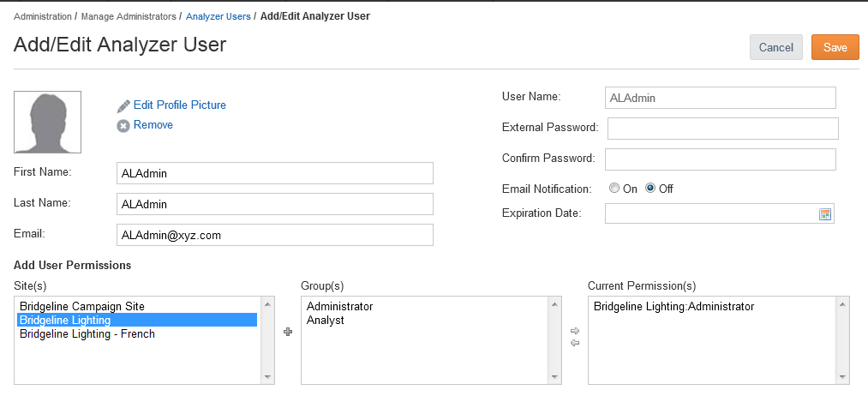The height and width of the screenshot is (396, 868).
Task: Click the right arrow to add permission
Action: point(575,331)
